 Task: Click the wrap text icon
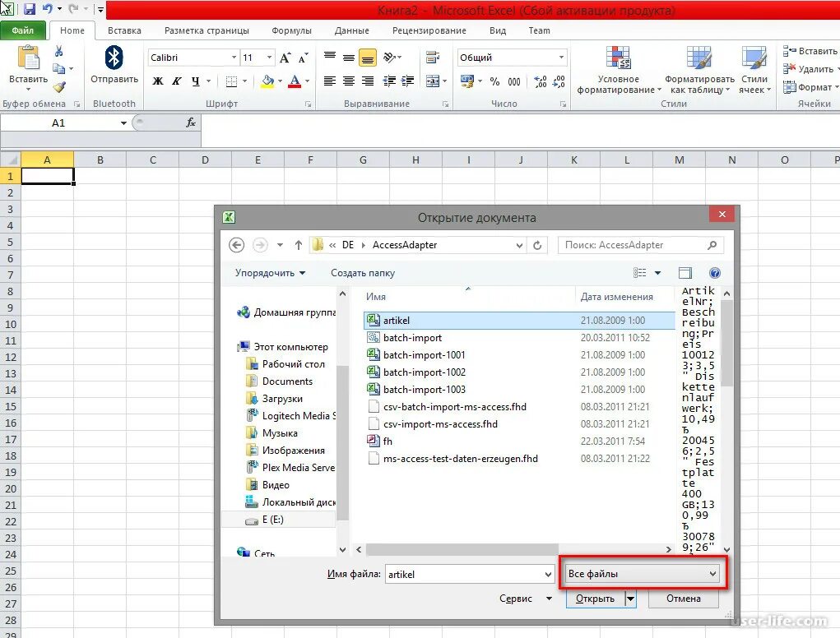(432, 58)
